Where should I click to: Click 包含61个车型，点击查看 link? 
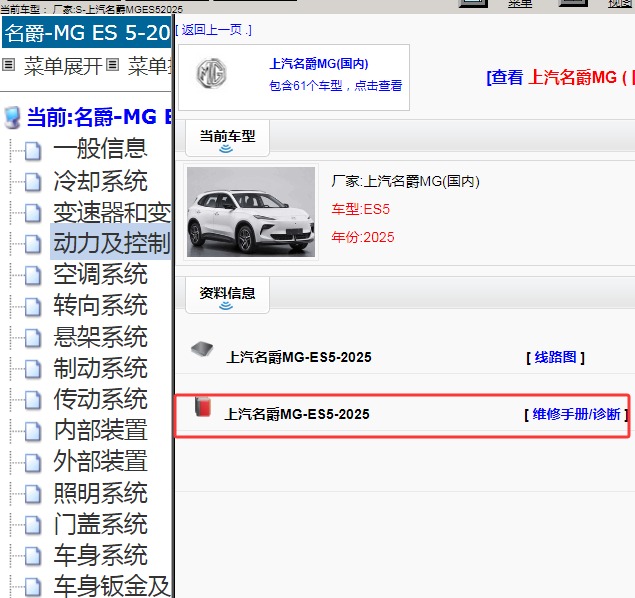coord(335,85)
